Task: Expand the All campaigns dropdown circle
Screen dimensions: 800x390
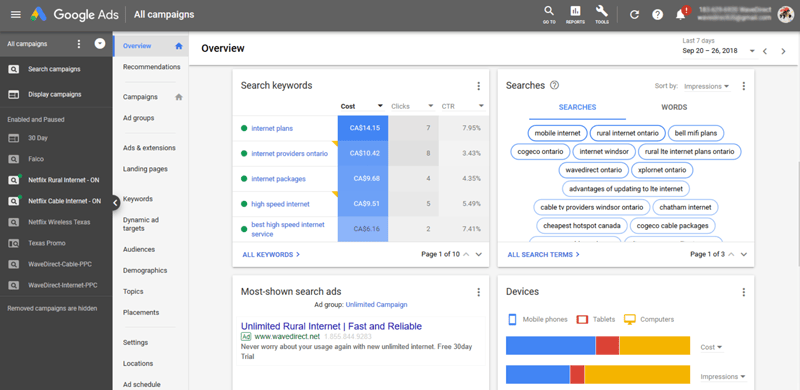Action: click(100, 44)
